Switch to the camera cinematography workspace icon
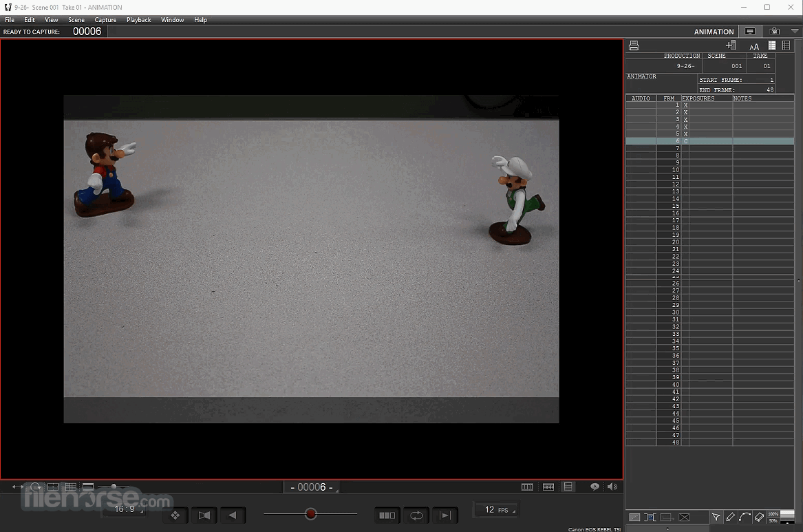This screenshot has width=803, height=532. [775, 31]
